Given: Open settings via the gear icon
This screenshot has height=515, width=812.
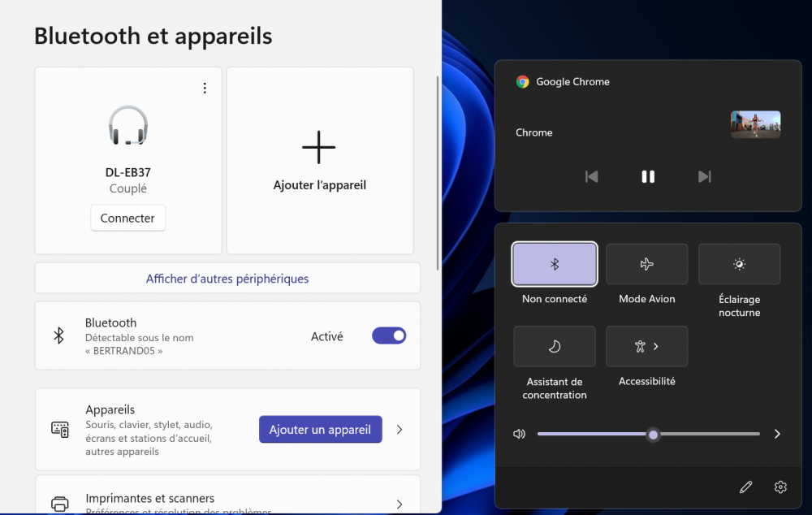Looking at the screenshot, I should coord(780,487).
